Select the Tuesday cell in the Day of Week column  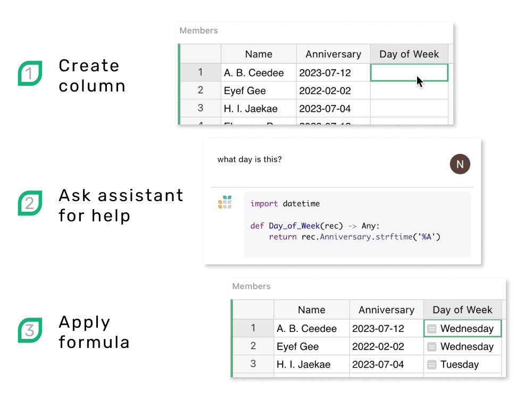click(x=462, y=365)
